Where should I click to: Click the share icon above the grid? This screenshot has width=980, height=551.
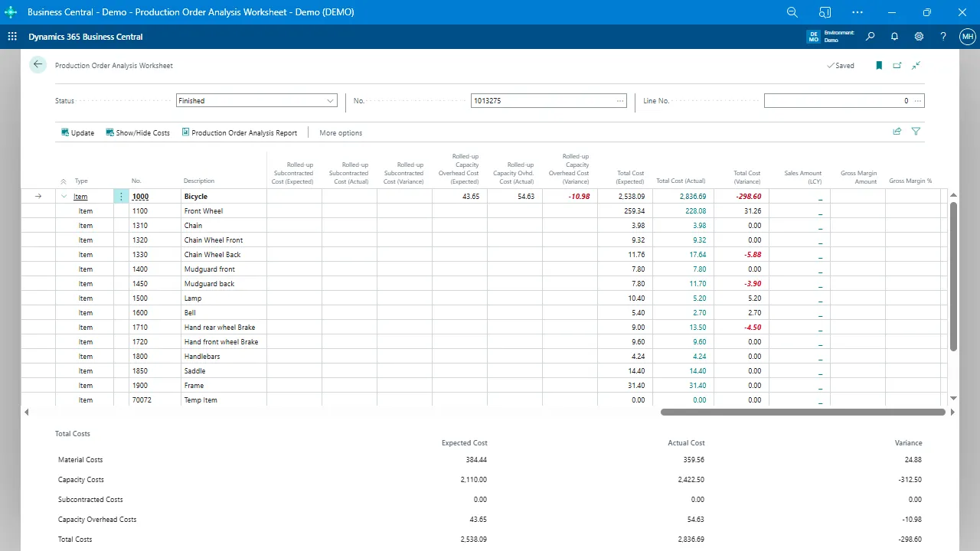click(x=897, y=132)
